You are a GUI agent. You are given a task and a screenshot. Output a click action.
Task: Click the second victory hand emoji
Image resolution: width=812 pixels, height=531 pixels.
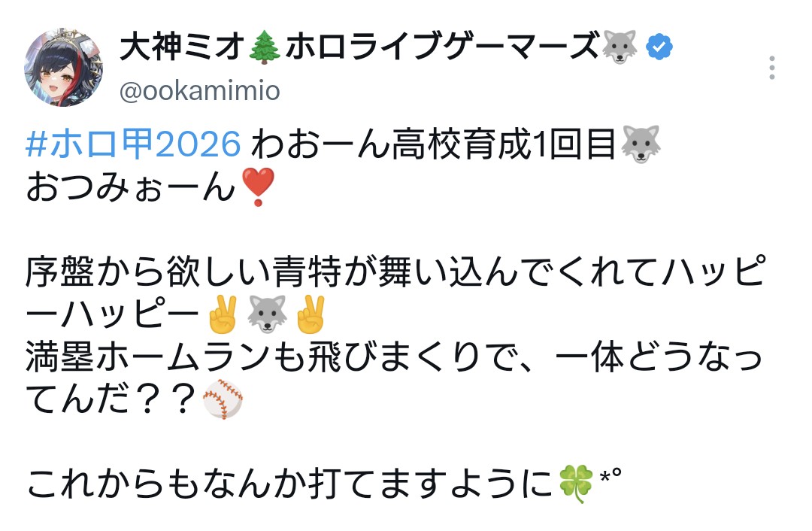coord(310,314)
